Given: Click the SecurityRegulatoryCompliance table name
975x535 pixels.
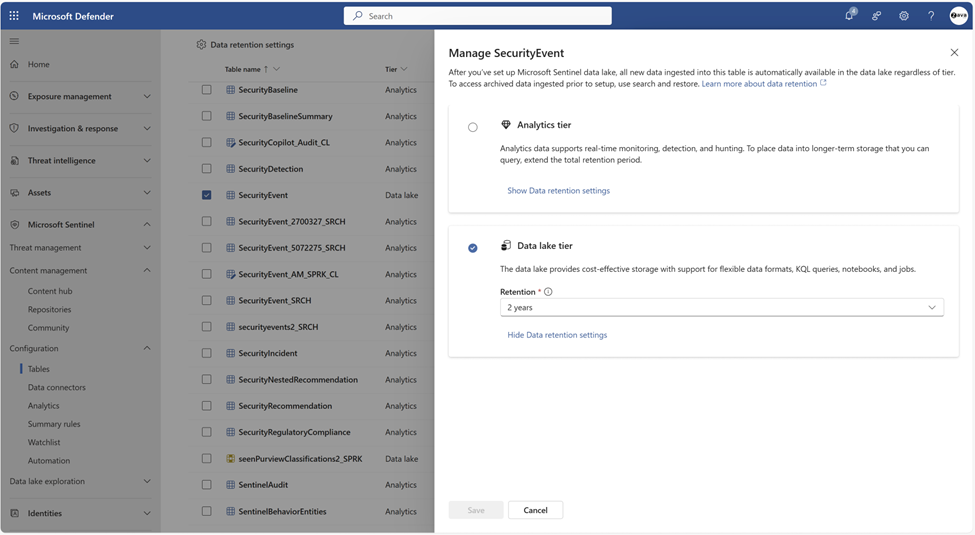Looking at the screenshot, I should (294, 432).
